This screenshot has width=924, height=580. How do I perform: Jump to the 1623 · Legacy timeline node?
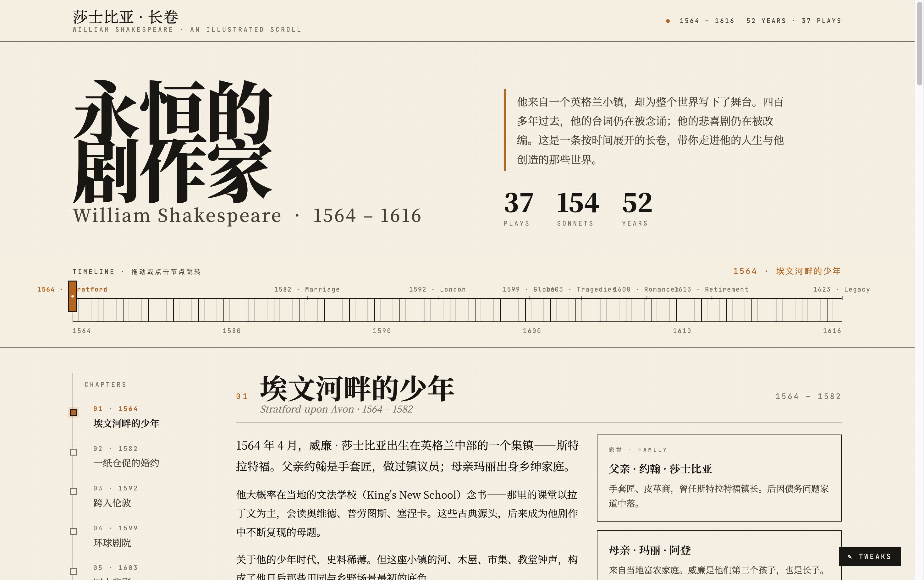pyautogui.click(x=842, y=289)
